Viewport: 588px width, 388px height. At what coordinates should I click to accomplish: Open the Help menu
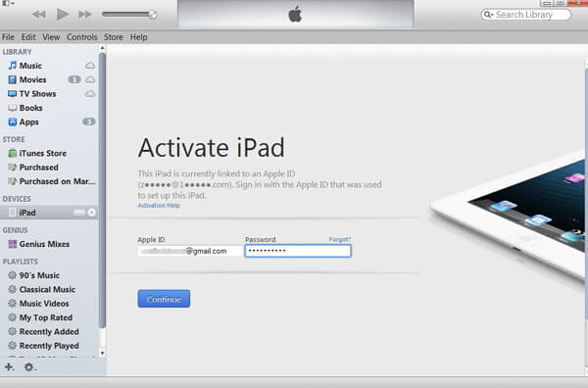pos(138,37)
